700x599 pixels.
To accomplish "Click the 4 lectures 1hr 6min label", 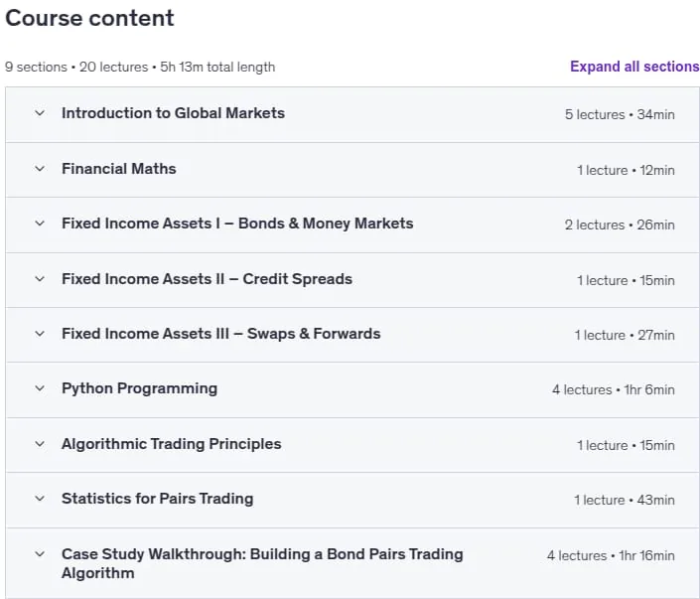I will [614, 389].
